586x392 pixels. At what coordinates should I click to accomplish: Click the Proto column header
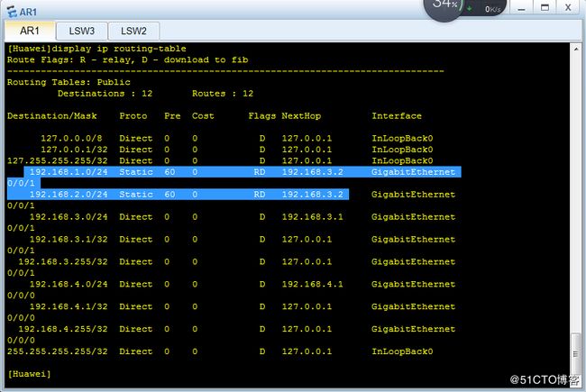pyautogui.click(x=133, y=116)
